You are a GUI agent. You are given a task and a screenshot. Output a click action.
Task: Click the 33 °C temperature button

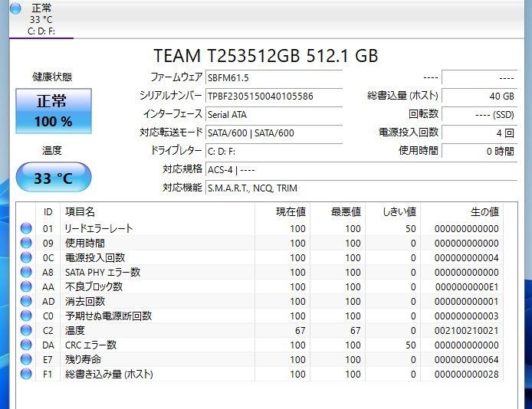54,177
